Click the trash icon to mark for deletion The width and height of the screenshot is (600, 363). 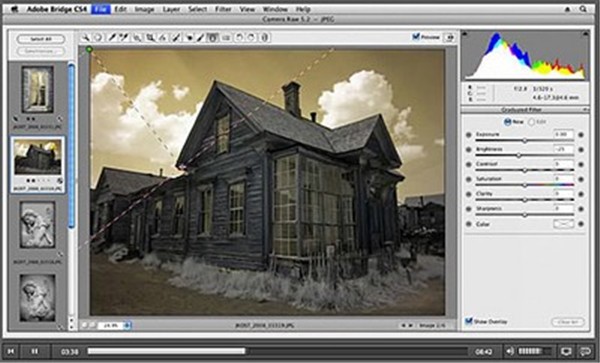click(264, 37)
